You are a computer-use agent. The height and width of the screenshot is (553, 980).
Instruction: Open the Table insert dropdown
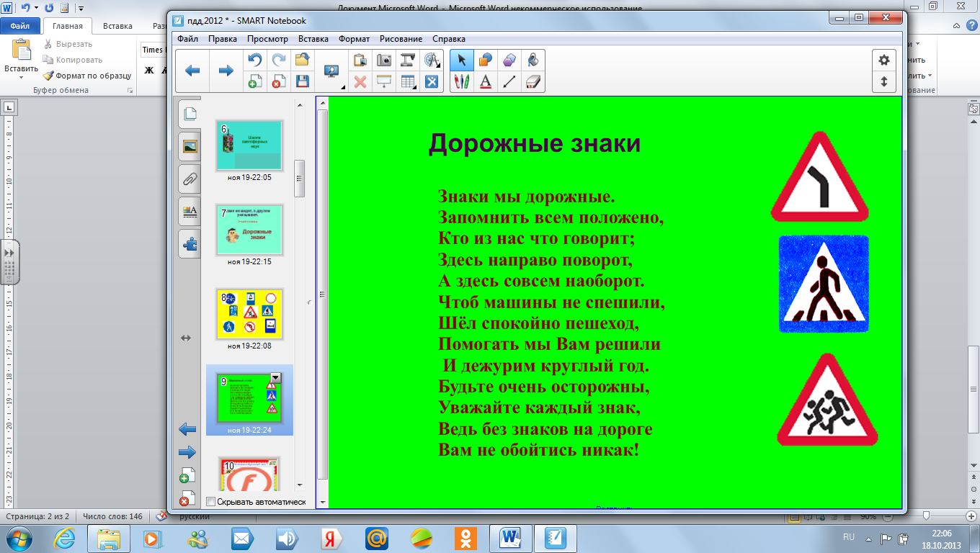[408, 81]
